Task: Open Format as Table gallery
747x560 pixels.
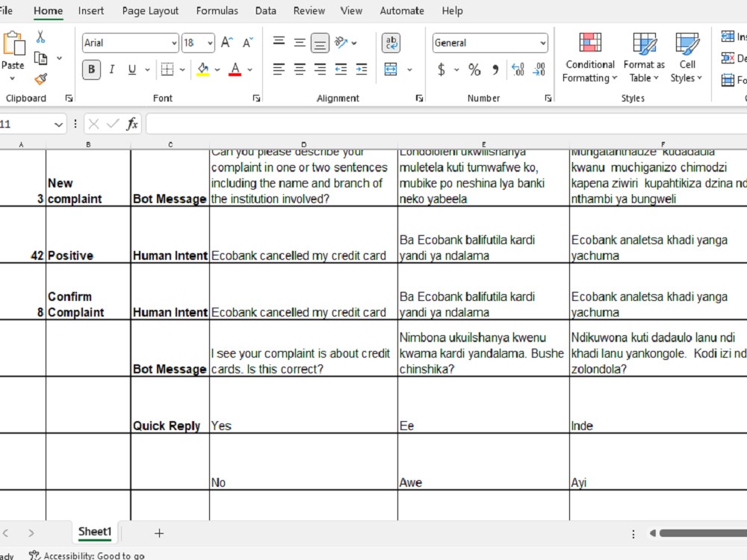Action: click(x=644, y=57)
